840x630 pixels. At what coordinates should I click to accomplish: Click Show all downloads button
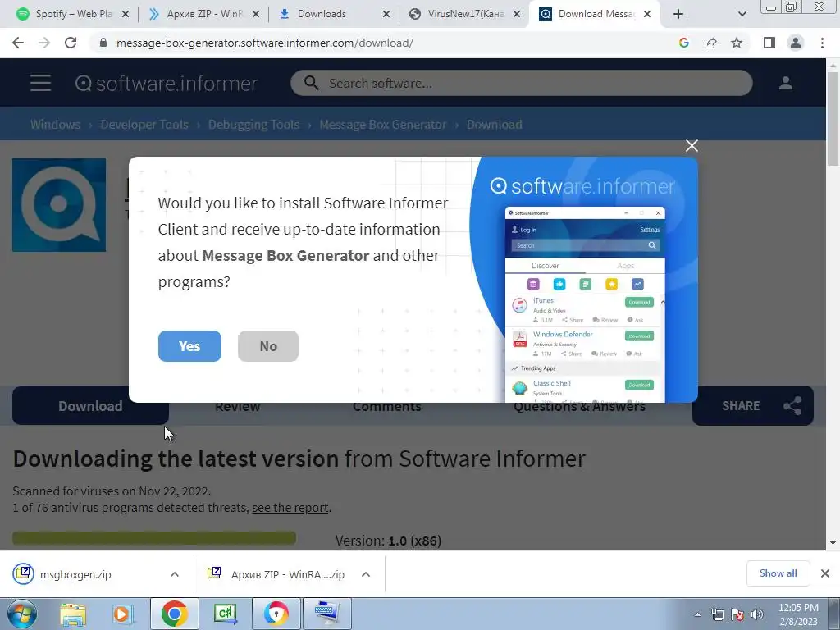click(778, 573)
